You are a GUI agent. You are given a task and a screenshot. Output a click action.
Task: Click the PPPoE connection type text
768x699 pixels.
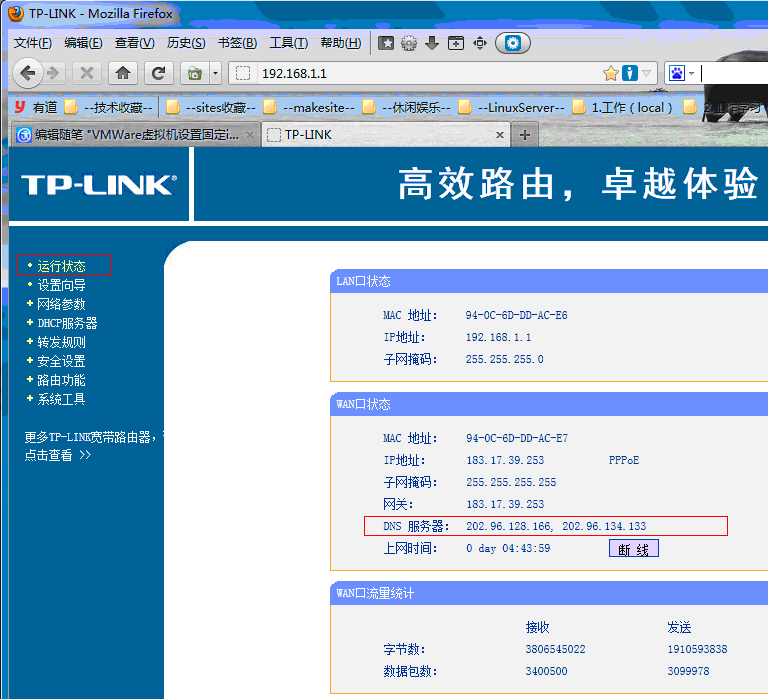pos(624,460)
